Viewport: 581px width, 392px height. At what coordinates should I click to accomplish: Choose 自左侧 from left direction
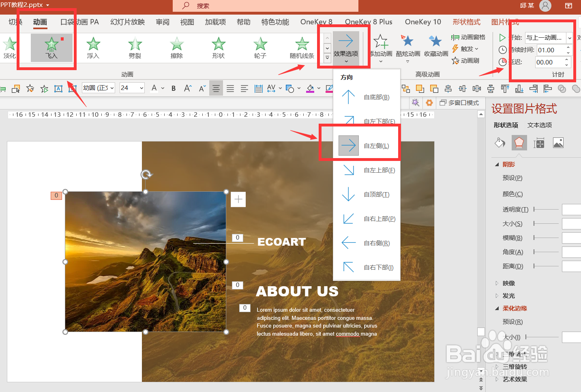[367, 146]
